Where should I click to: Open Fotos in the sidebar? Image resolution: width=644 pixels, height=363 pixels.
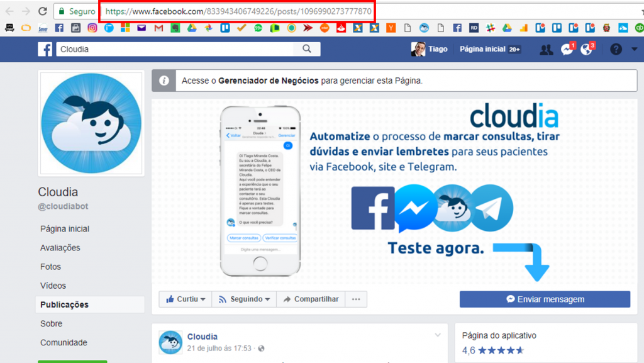pos(50,267)
